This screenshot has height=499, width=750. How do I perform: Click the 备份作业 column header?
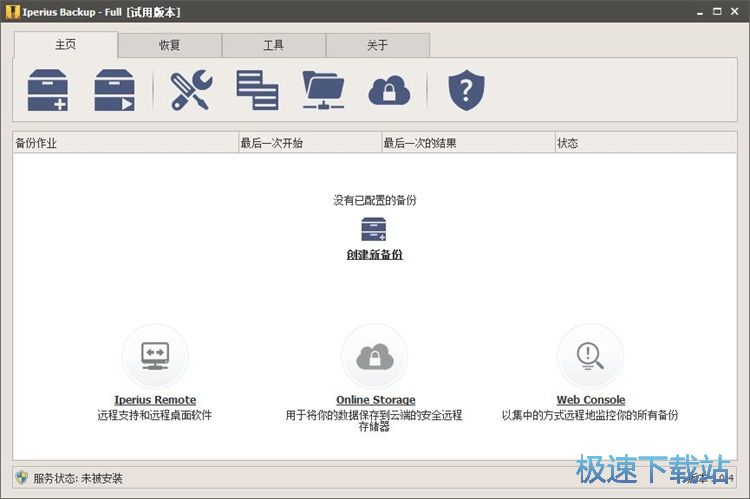tap(125, 143)
